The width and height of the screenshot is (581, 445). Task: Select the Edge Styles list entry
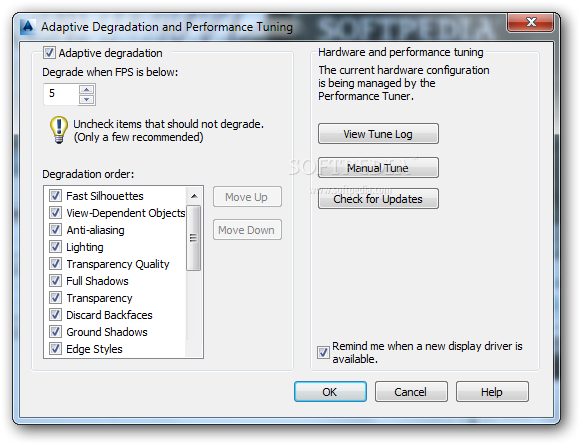point(94,349)
